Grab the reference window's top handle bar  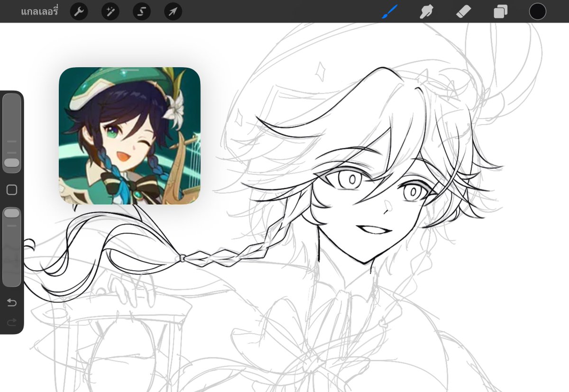tap(129, 70)
